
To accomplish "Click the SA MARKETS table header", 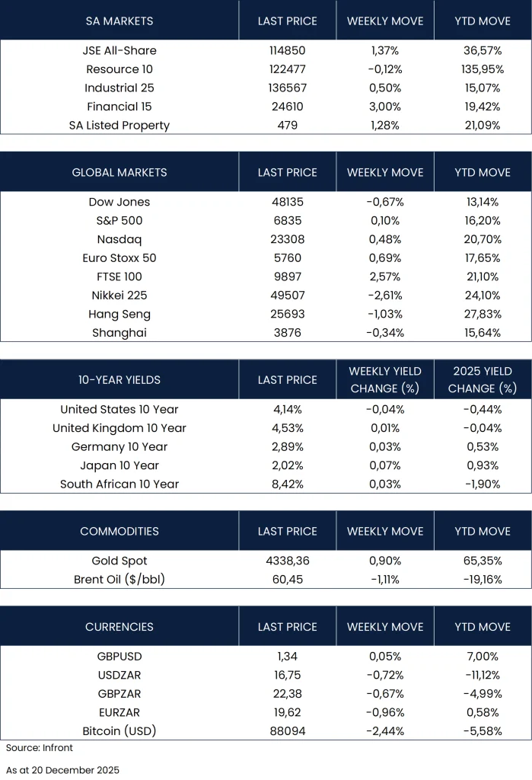I will click(119, 21).
